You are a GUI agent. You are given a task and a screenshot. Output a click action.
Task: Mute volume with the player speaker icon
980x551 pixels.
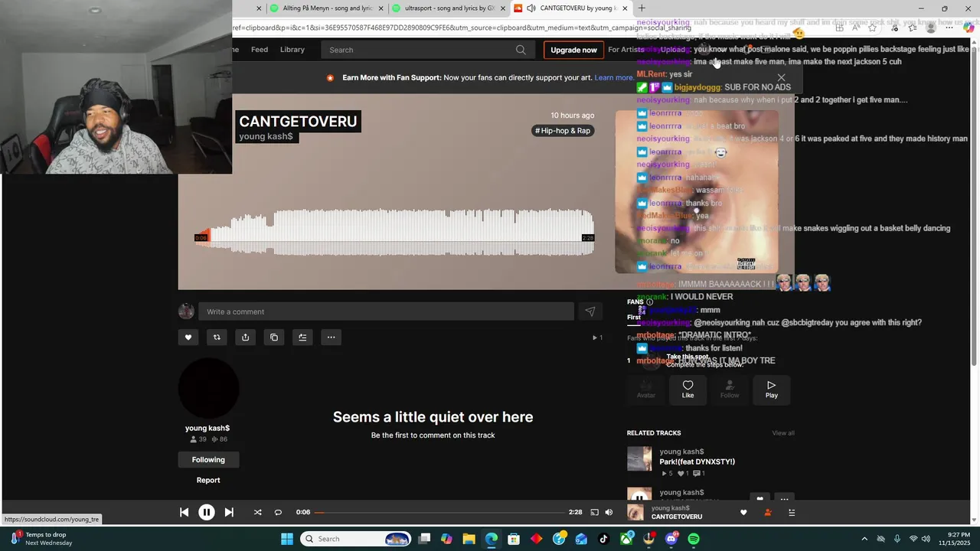click(x=609, y=512)
